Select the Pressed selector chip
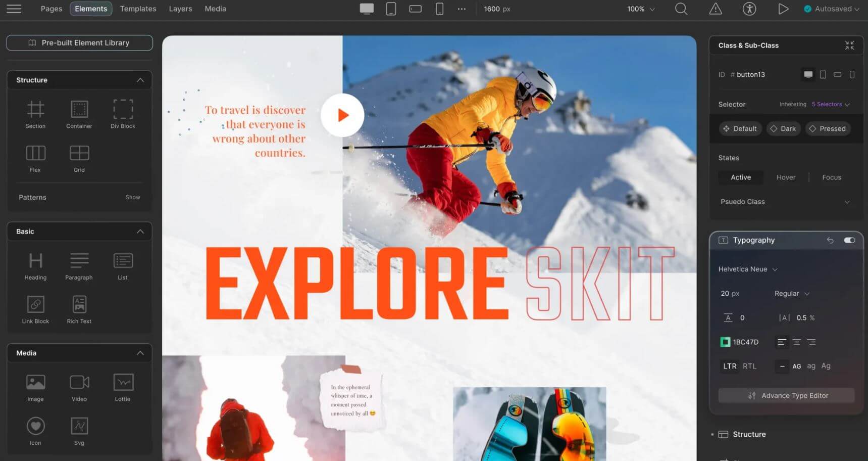 click(828, 129)
